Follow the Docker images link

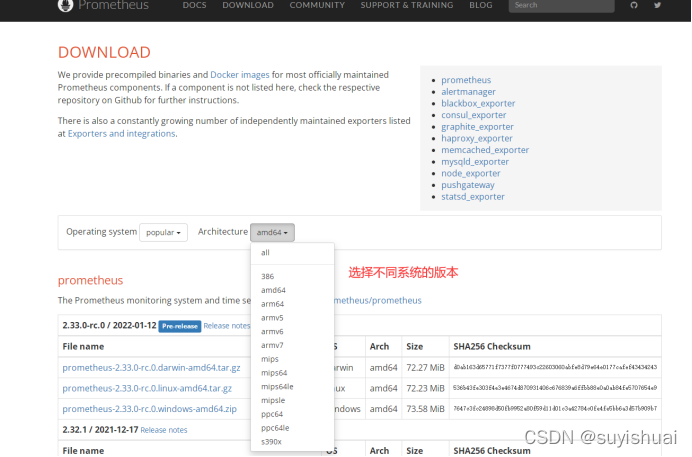coord(240,75)
